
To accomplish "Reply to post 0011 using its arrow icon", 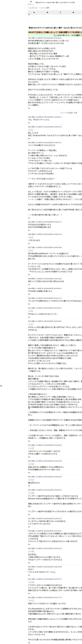I will click(x=29, y=317).
